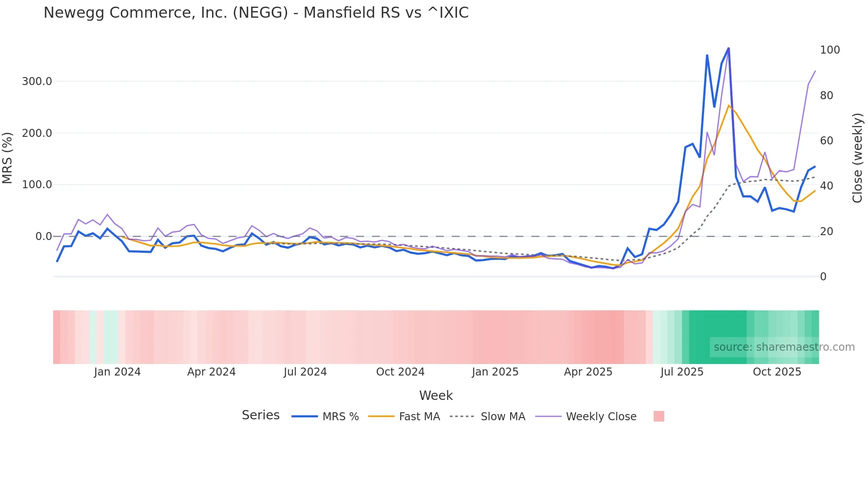Click the peak of the orange Fast MA line
The height and width of the screenshot is (488, 868).
click(728, 105)
